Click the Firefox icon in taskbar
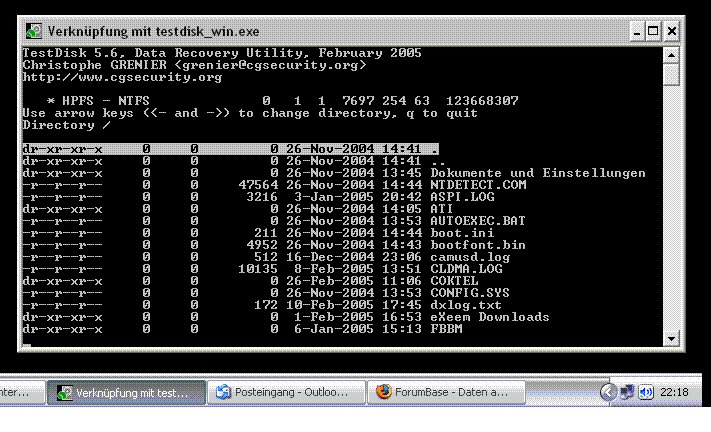 (x=384, y=392)
